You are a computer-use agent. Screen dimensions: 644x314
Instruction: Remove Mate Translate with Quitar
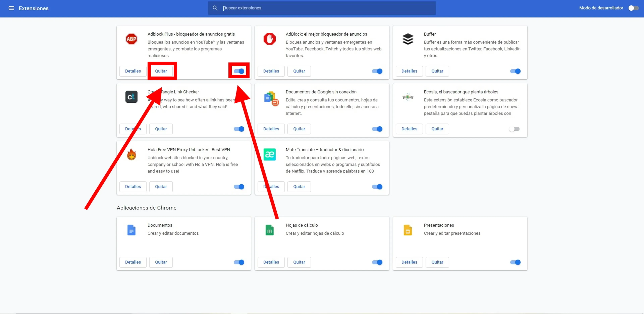(299, 187)
